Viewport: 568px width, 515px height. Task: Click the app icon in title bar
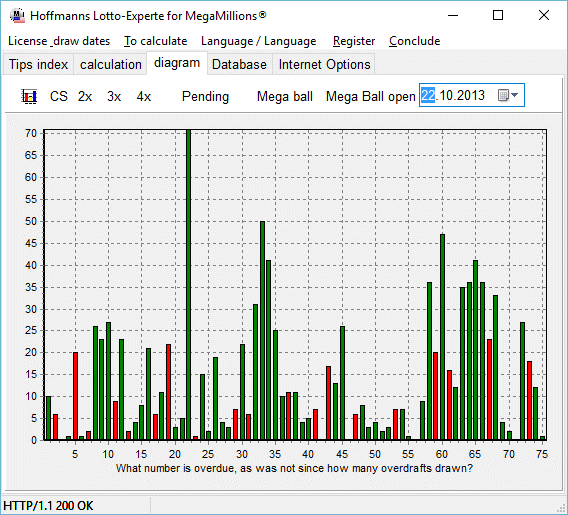click(x=17, y=16)
